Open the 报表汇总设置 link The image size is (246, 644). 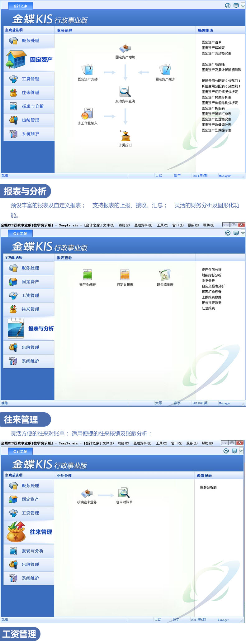pyautogui.click(x=211, y=292)
